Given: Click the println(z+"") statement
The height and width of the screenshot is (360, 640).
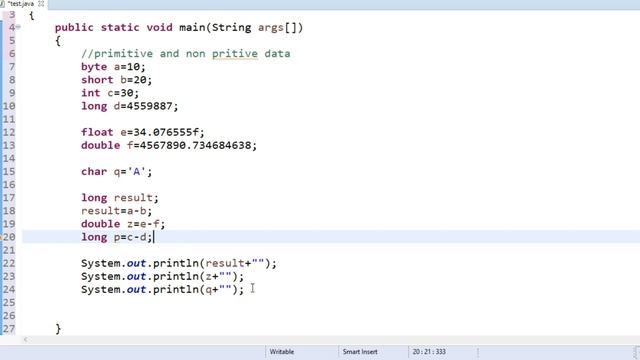Looking at the screenshot, I should [x=162, y=276].
